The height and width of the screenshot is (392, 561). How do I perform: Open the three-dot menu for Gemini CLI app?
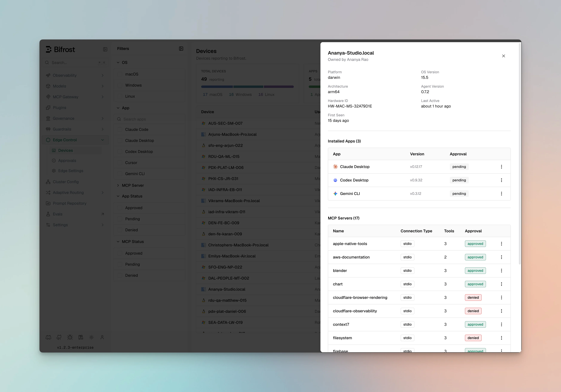[501, 194]
